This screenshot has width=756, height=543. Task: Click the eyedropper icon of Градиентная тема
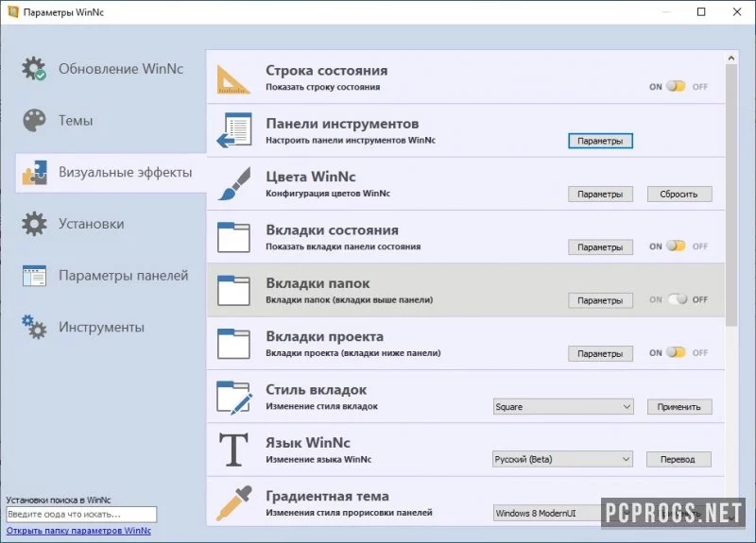(233, 503)
